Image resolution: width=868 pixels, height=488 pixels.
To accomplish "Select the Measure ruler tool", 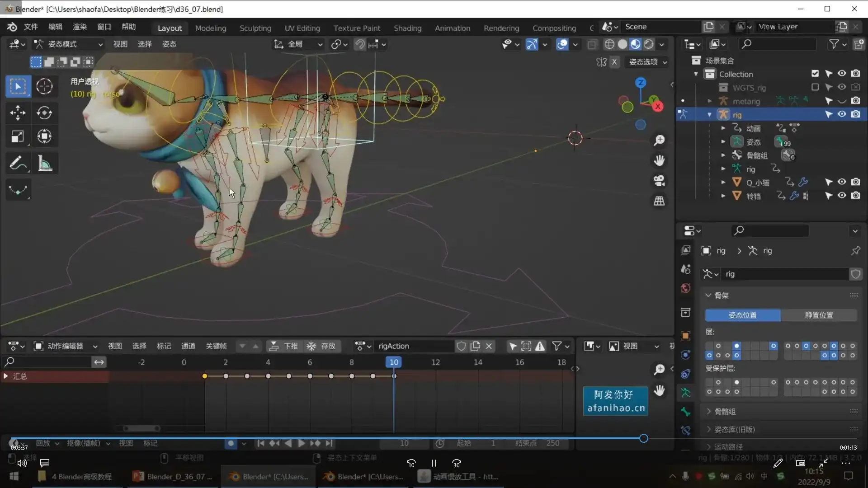I will click(44, 163).
